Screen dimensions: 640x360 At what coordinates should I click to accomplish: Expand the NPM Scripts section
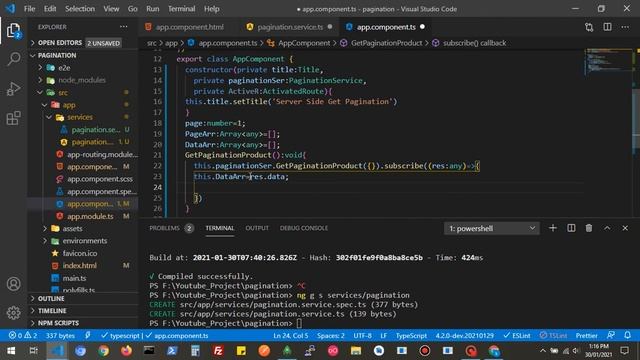83,323
